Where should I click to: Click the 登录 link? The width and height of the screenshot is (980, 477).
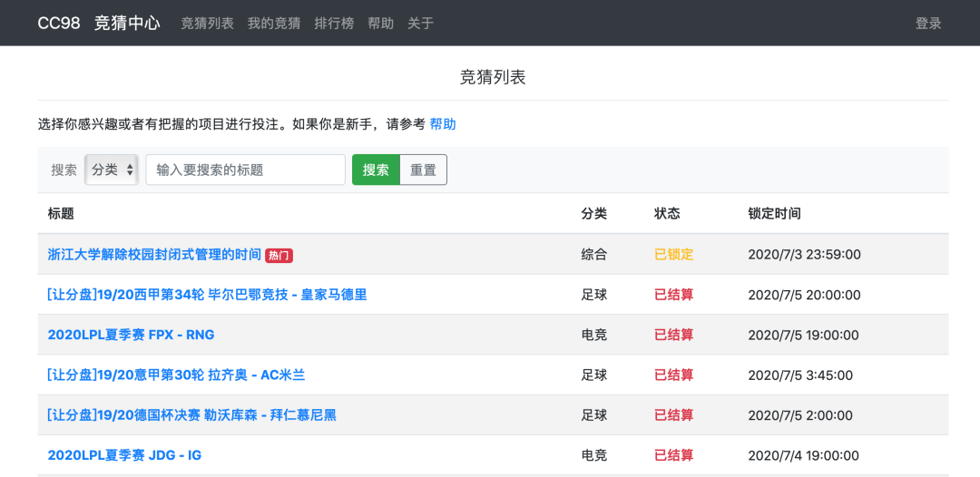tap(928, 24)
